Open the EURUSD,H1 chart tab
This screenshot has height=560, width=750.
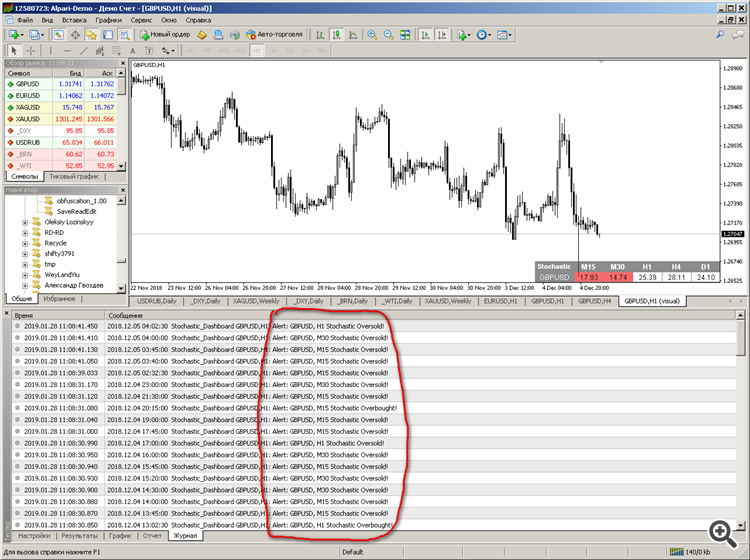(x=500, y=301)
